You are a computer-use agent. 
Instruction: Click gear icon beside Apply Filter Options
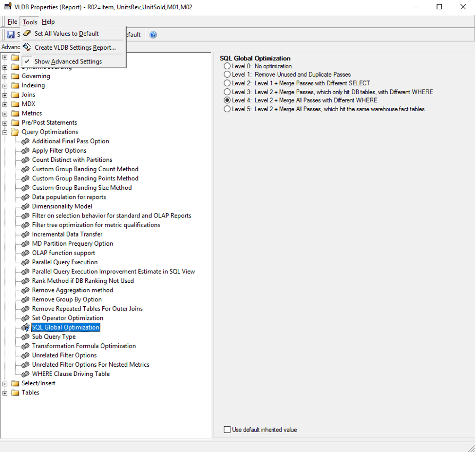[25, 151]
